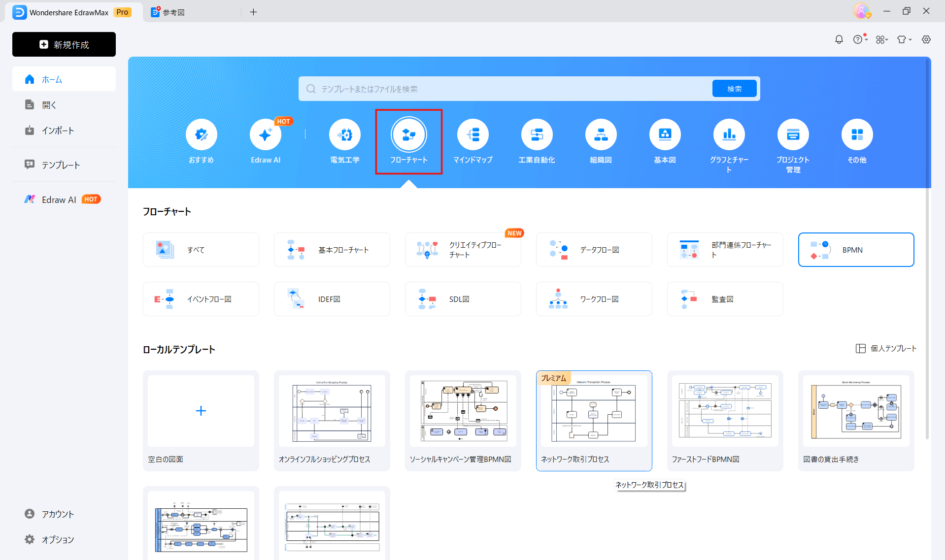
Task: Expand the help question mark dropdown
Action: [860, 39]
